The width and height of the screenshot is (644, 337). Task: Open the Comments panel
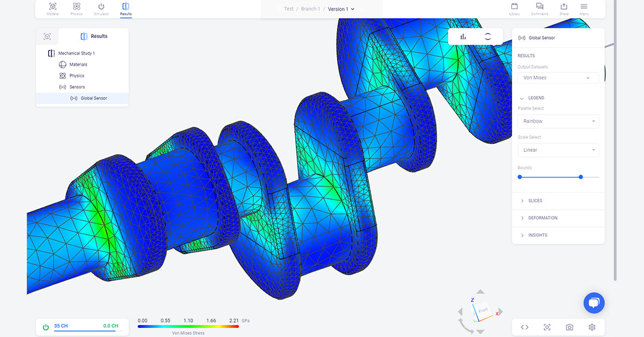coord(539,9)
